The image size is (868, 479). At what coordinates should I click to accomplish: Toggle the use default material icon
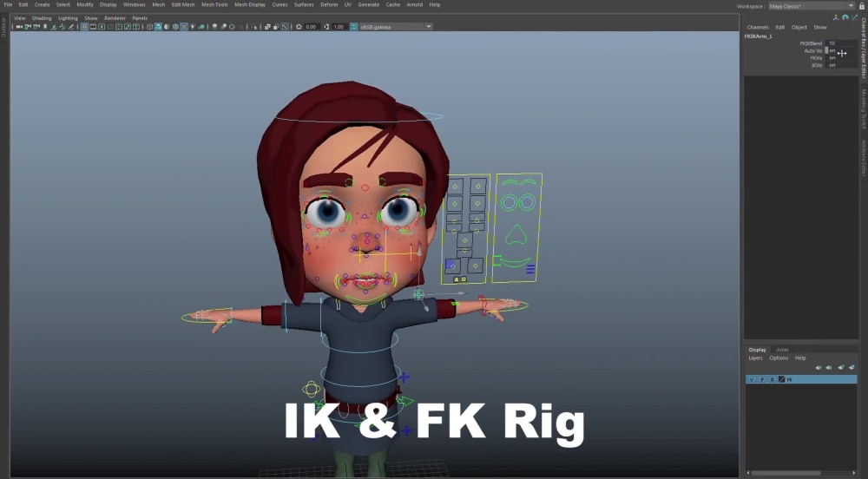pyautogui.click(x=167, y=27)
